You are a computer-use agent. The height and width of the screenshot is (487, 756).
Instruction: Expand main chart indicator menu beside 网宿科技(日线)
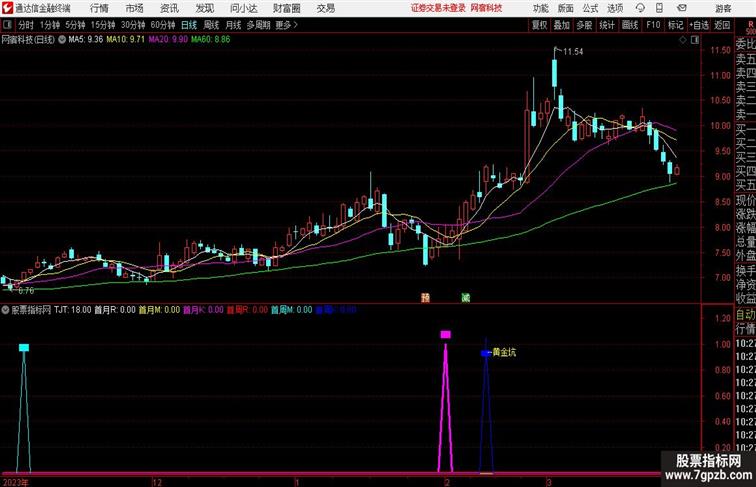point(62,40)
